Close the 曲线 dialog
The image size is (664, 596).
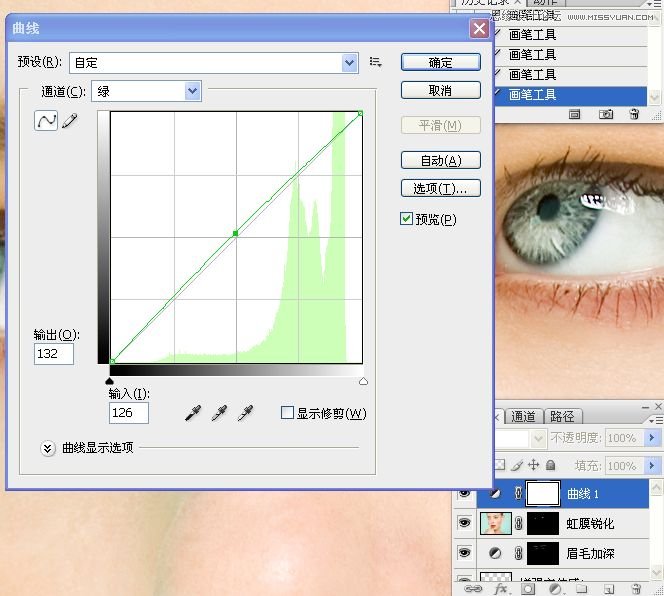(479, 29)
